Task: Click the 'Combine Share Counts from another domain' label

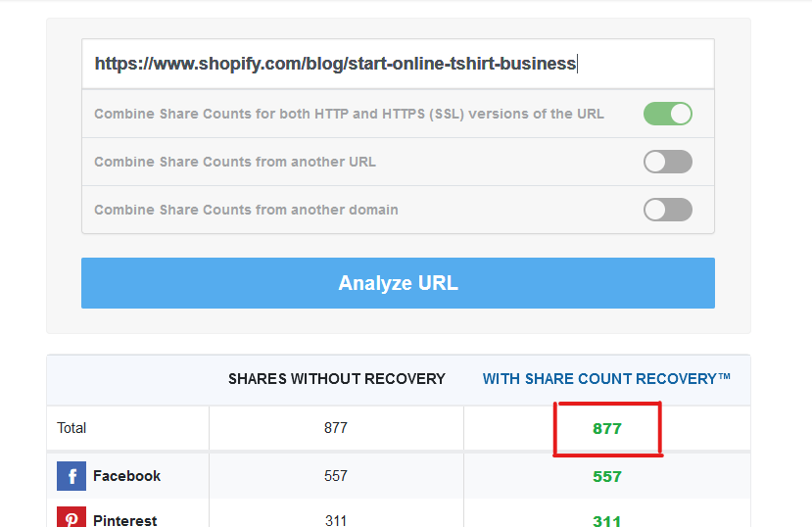Action: [x=246, y=210]
